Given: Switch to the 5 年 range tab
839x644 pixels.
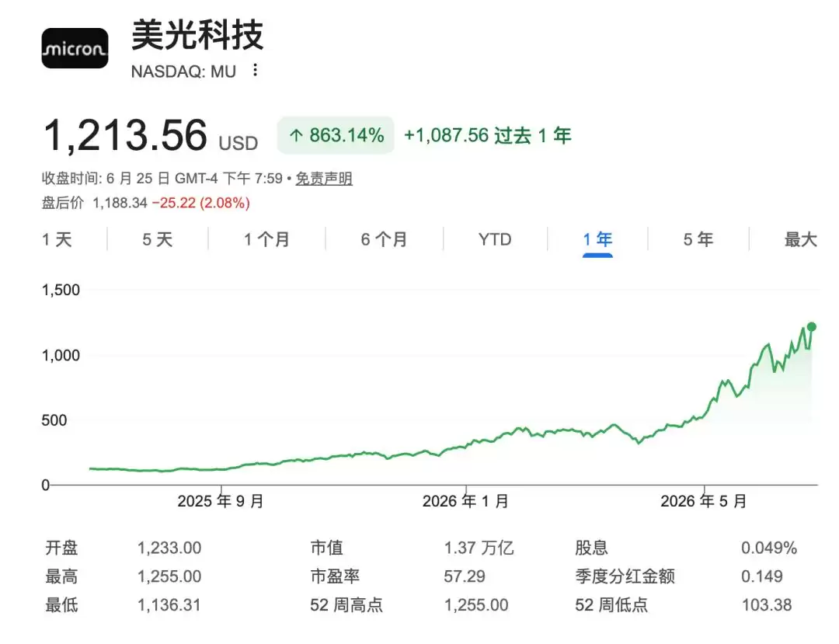Looking at the screenshot, I should 698,239.
